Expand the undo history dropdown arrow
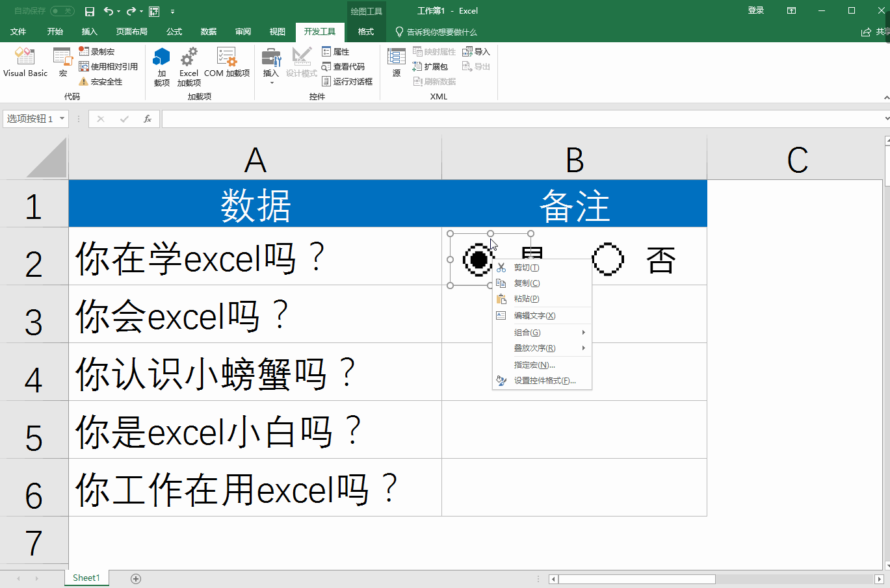Screen dimensions: 890x588 [118, 12]
